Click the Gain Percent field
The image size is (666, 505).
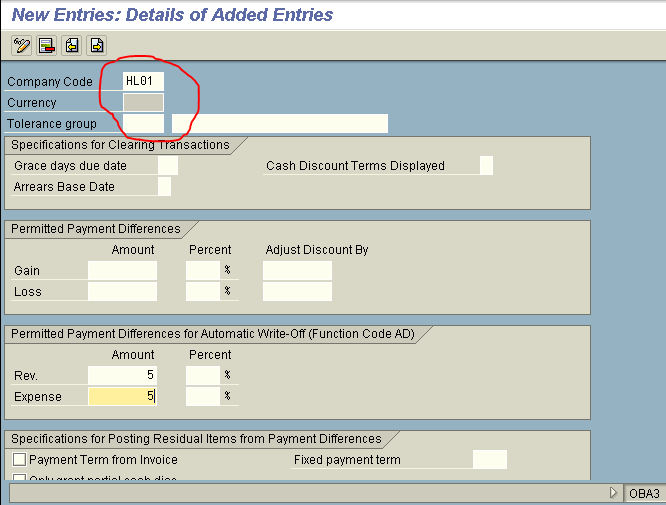pyautogui.click(x=203, y=271)
